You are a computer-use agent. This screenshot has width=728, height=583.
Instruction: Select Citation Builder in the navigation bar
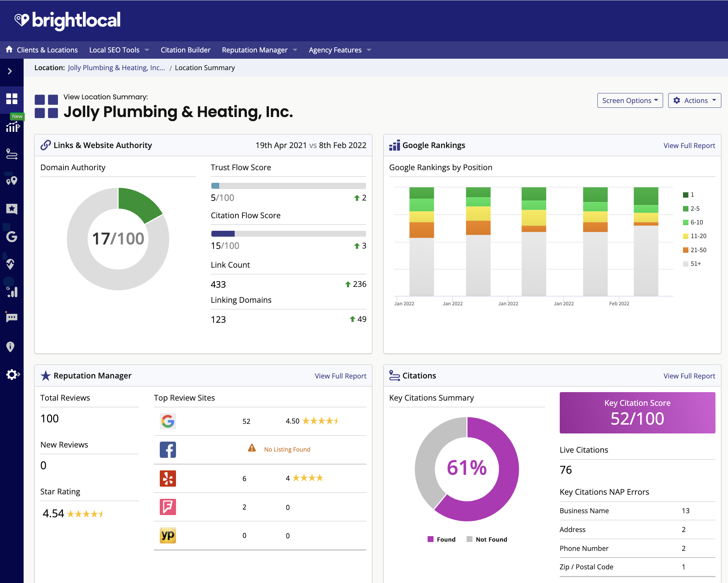point(186,50)
